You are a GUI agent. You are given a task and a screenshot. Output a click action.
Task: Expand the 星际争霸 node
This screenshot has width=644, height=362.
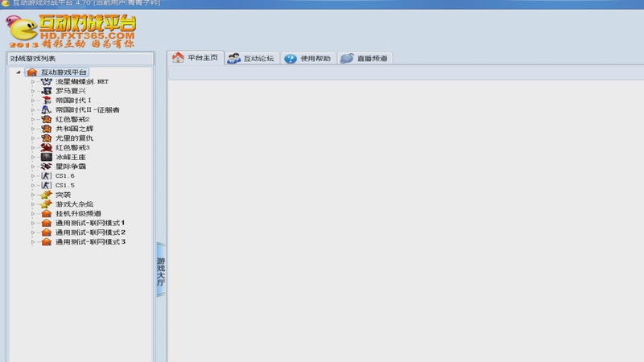click(33, 167)
